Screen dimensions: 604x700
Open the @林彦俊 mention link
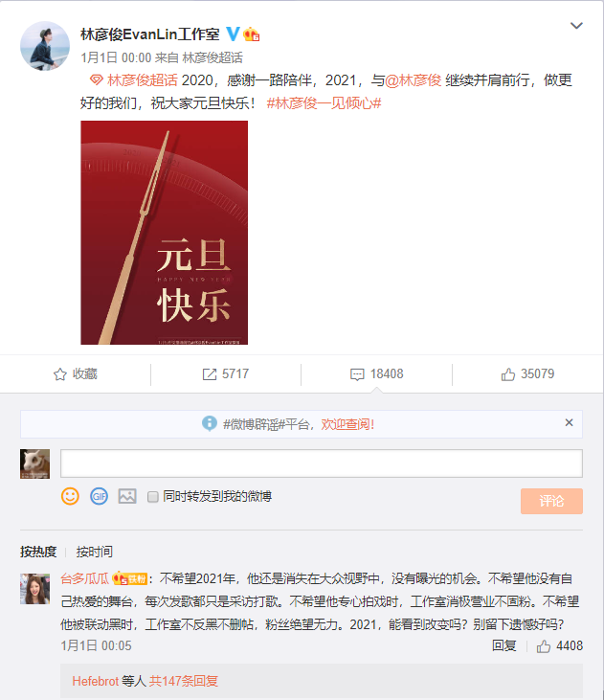(413, 80)
